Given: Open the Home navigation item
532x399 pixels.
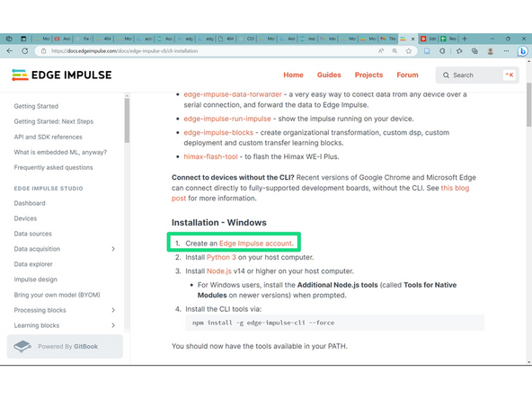Looking at the screenshot, I should (x=293, y=75).
